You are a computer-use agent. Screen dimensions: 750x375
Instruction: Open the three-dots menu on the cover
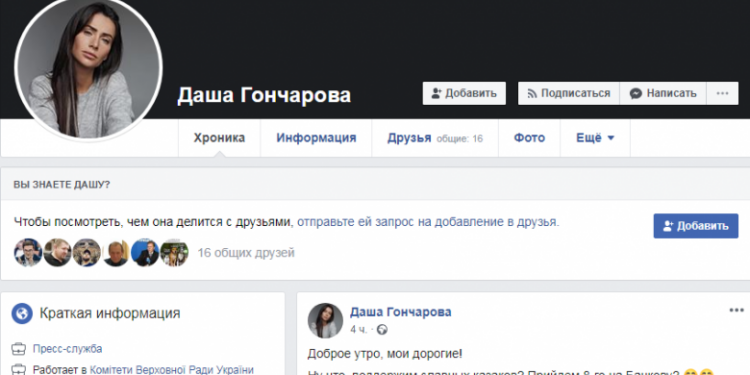click(722, 93)
